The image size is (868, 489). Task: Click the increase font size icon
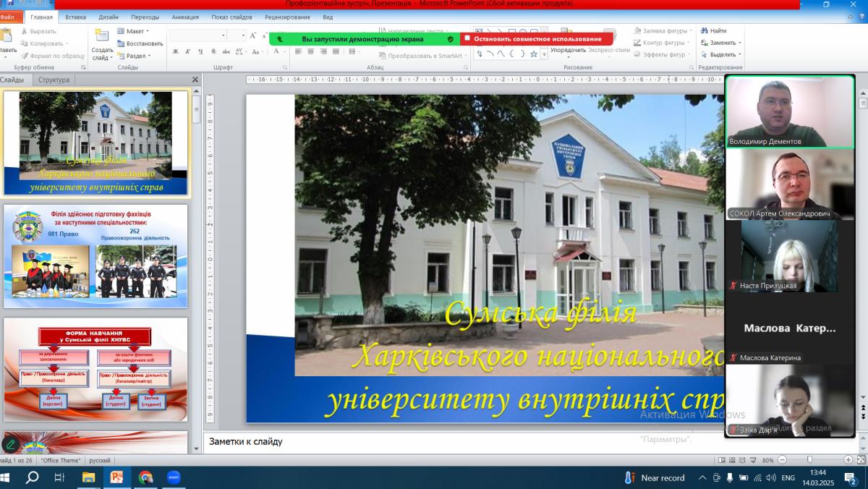point(252,35)
